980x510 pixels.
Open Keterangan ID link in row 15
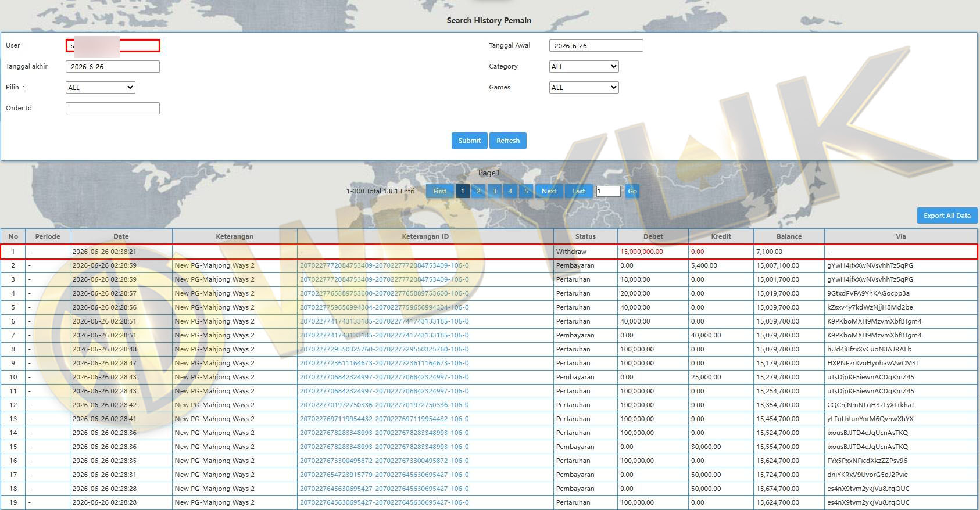click(384, 447)
